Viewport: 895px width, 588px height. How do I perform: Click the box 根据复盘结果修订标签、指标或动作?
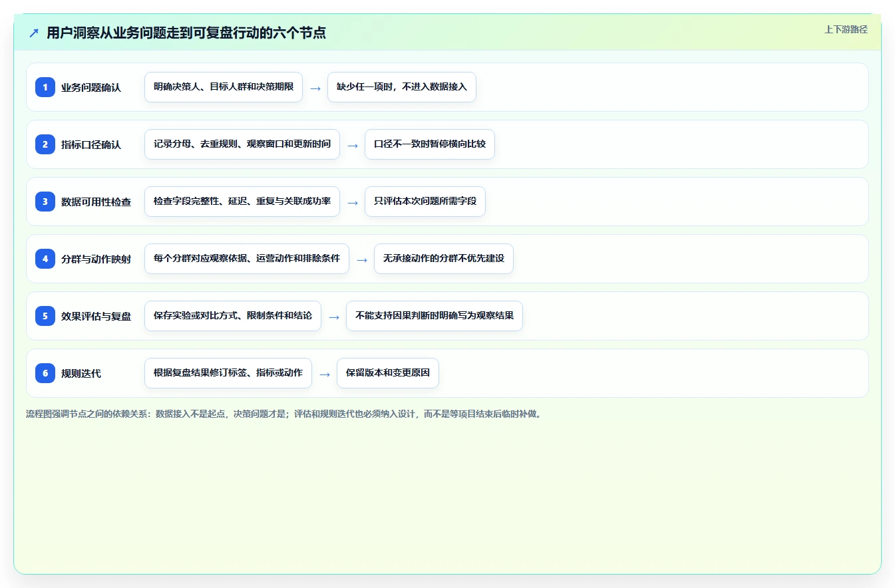[x=228, y=373]
